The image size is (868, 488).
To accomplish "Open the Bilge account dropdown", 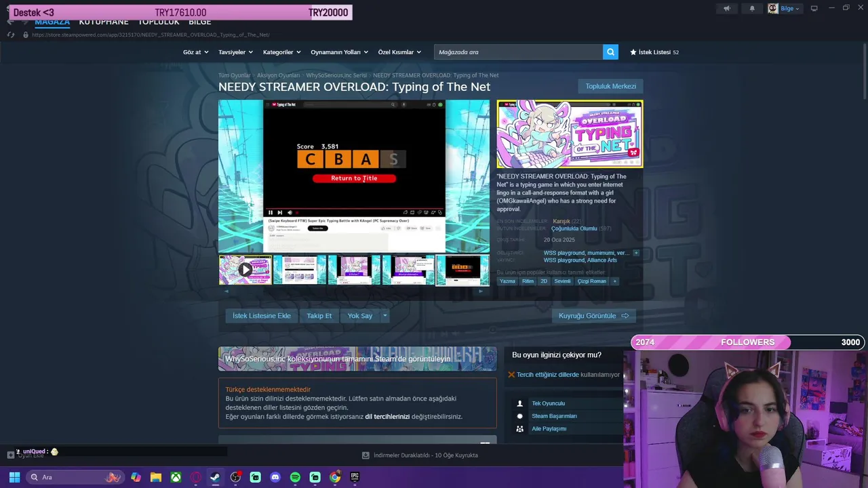I will (790, 9).
